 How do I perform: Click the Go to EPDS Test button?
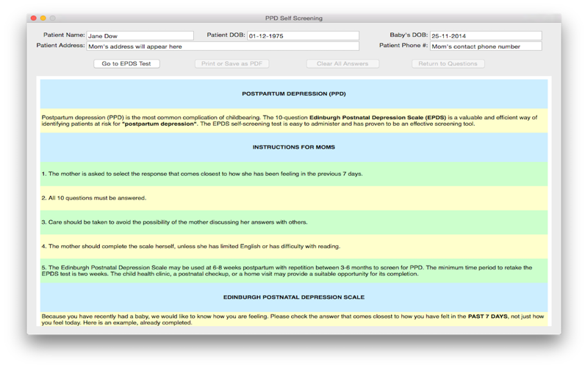pyautogui.click(x=126, y=64)
